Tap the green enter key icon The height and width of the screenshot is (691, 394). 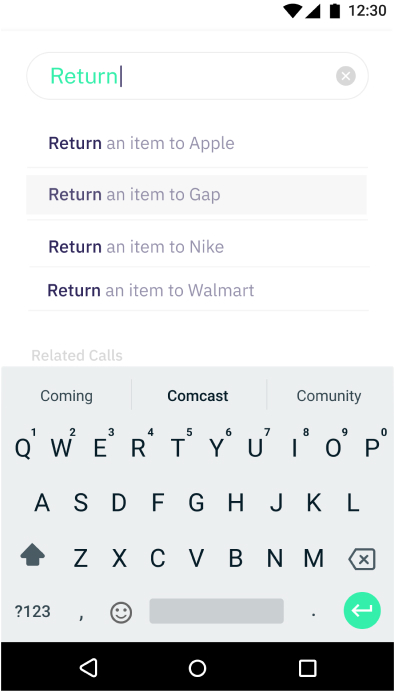[362, 610]
